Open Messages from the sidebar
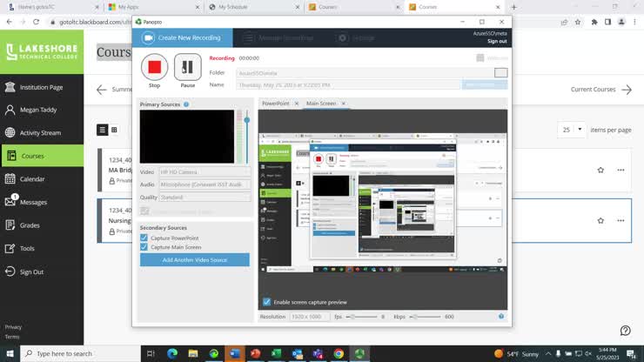This screenshot has height=362, width=644. click(x=33, y=202)
